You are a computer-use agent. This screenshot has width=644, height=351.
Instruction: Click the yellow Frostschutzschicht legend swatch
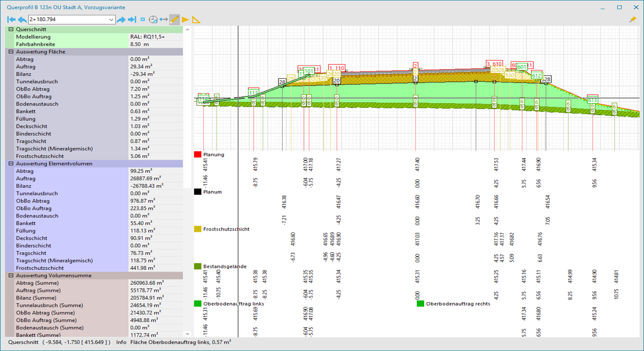tap(197, 229)
